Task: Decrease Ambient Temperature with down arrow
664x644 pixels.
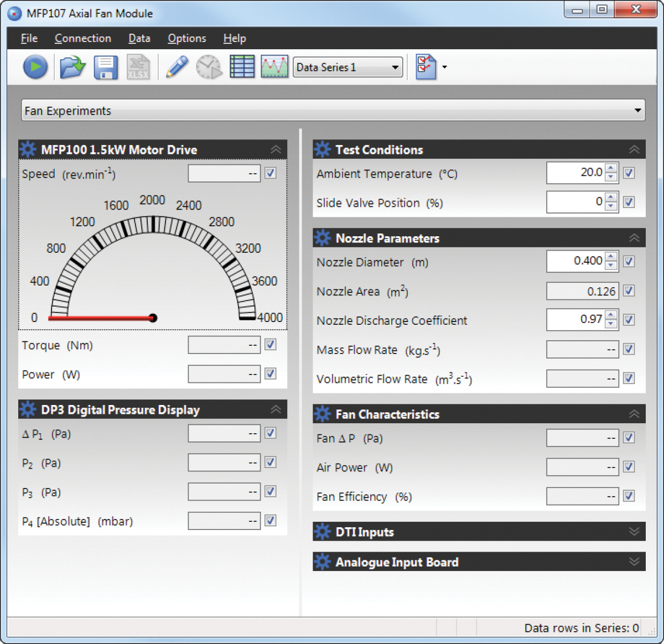Action: point(611,178)
